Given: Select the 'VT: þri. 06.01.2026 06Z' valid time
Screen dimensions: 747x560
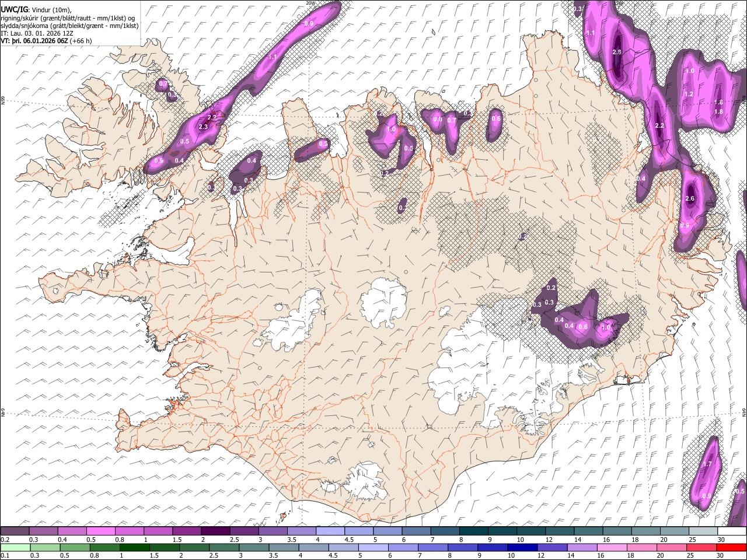Looking at the screenshot, I should pos(34,41).
